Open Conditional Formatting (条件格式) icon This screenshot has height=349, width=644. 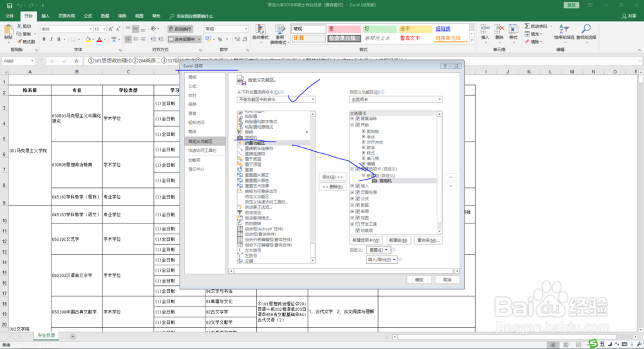(x=260, y=30)
